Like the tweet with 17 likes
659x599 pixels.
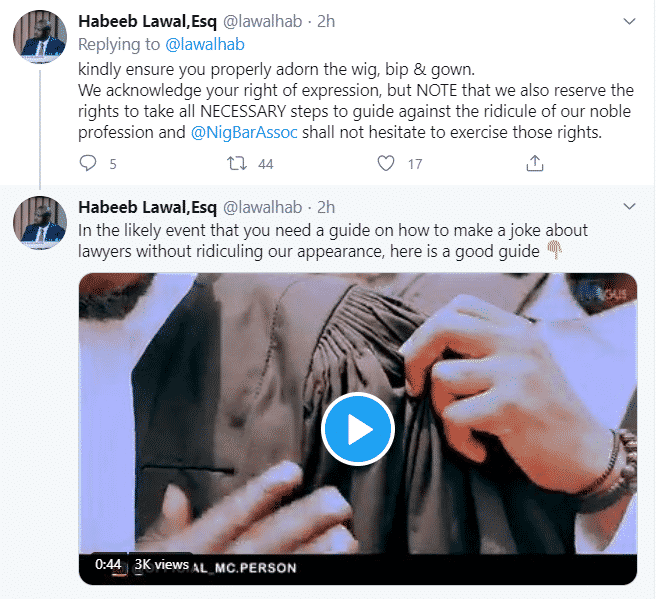385,163
